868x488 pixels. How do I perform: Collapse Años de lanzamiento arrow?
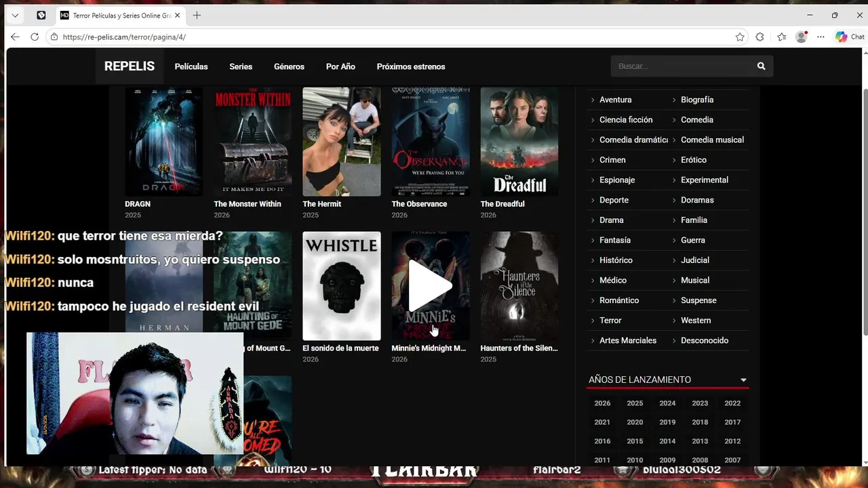743,380
